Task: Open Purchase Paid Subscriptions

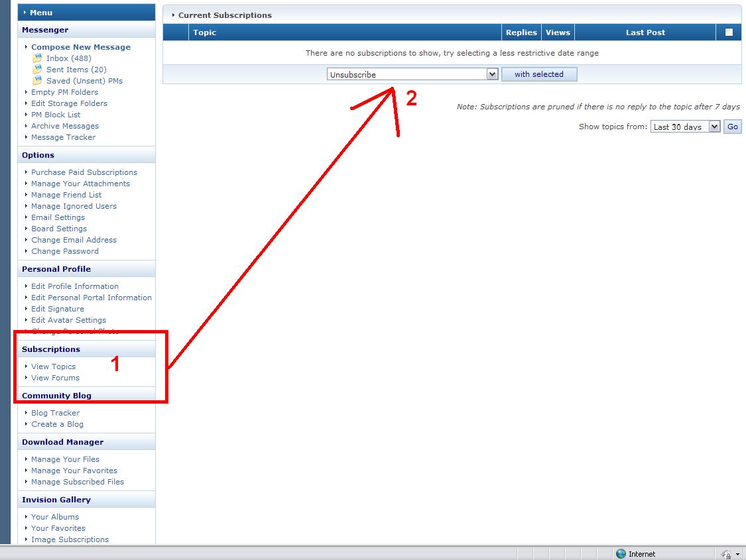Action: pos(84,172)
